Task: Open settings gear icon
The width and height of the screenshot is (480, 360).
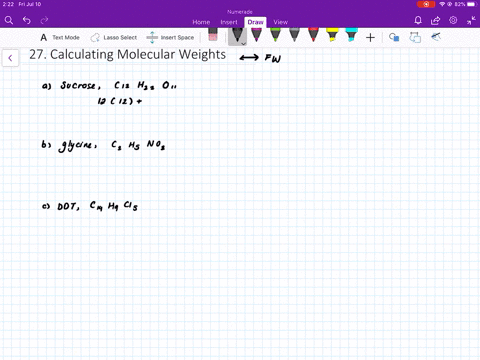Action: click(x=453, y=20)
